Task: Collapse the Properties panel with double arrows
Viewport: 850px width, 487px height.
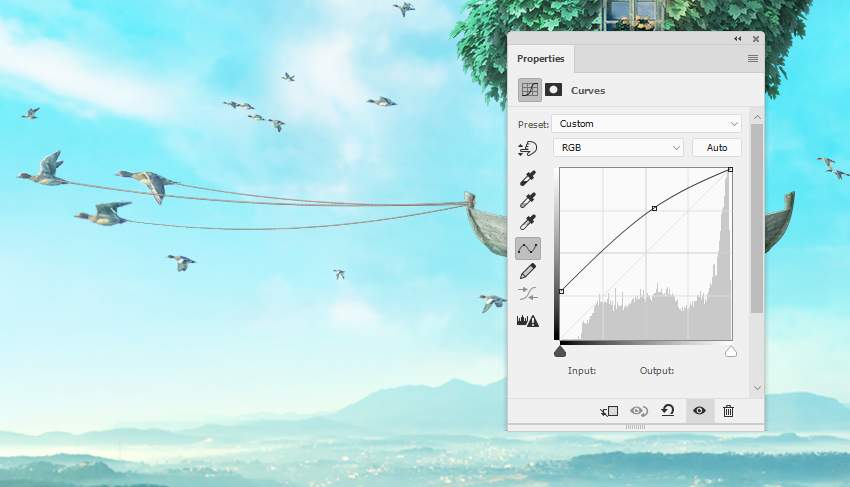Action: point(738,39)
